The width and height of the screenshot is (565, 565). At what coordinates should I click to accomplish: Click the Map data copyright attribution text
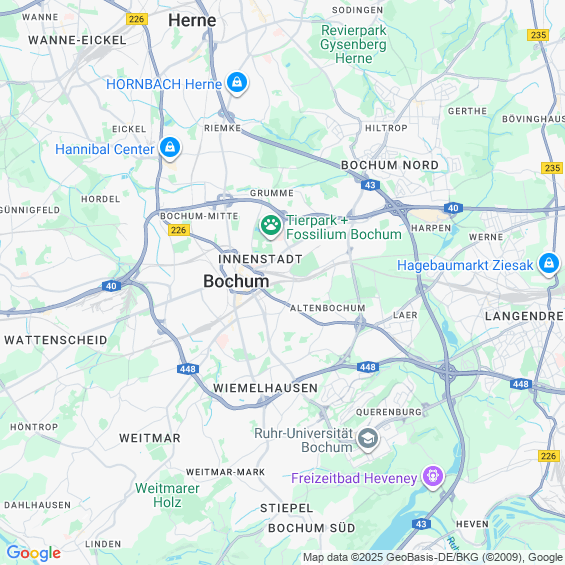pos(433,557)
